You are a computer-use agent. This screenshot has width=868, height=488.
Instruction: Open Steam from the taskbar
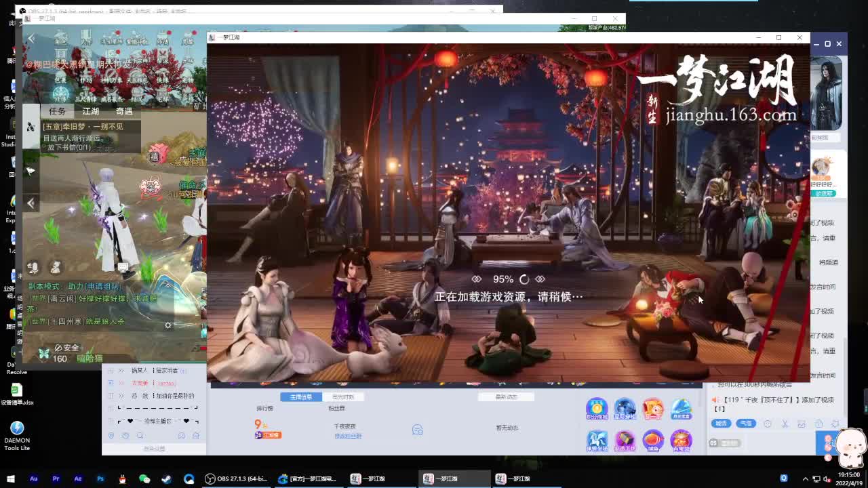(x=166, y=479)
